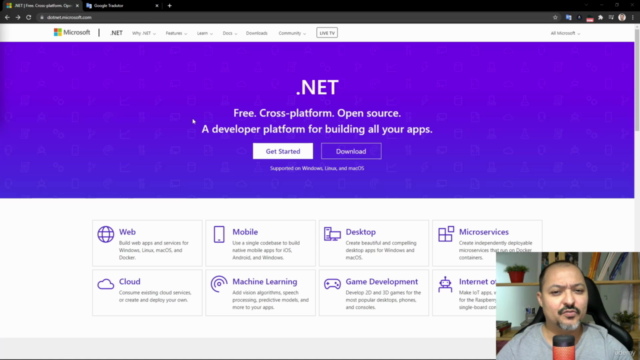Click the Machine Learning spiral icon
Screen dimensions: 640x360
219,284
